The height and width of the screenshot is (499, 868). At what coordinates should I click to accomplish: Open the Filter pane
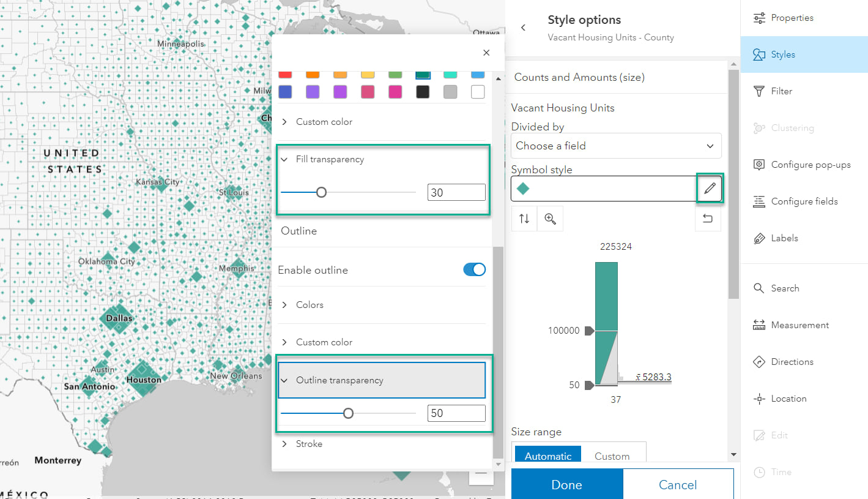point(804,91)
